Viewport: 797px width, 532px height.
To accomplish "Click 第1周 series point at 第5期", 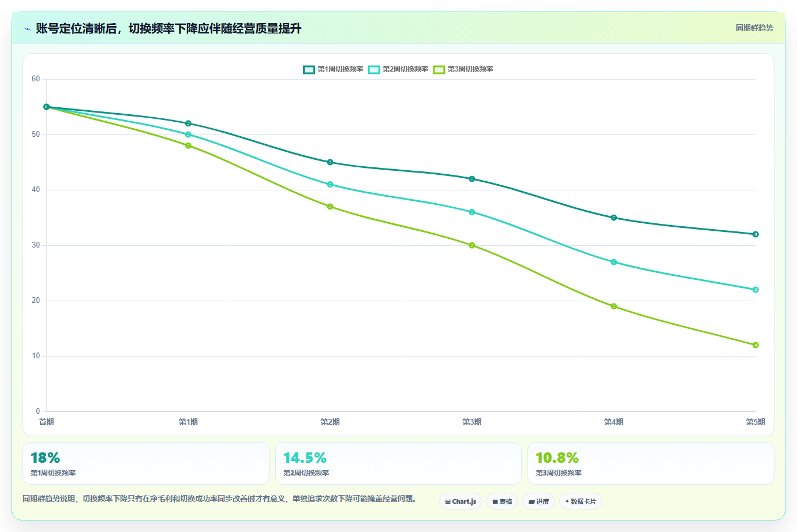I will 755,234.
